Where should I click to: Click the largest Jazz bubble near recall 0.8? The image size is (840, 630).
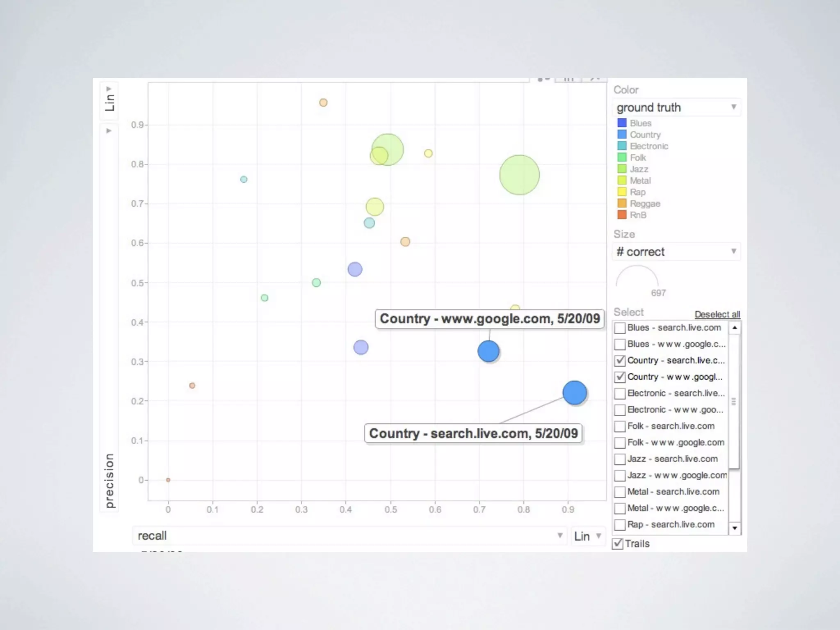point(519,175)
